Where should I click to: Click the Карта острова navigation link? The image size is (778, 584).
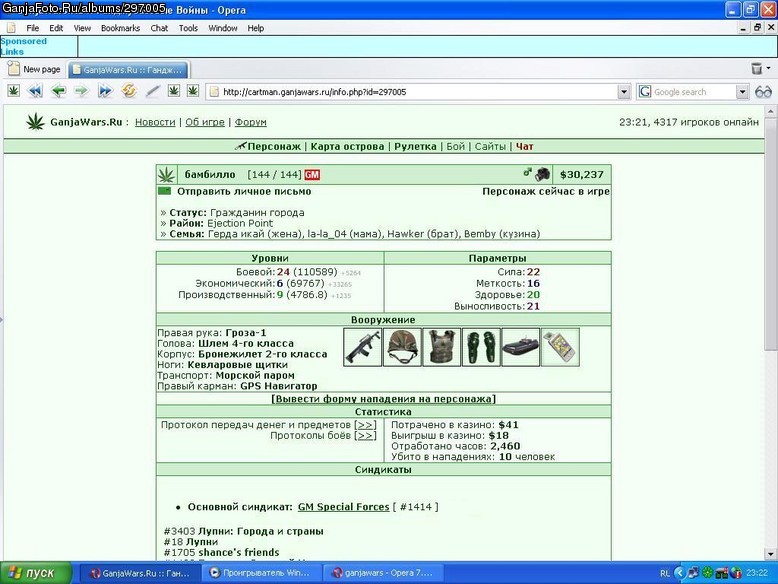(x=347, y=146)
